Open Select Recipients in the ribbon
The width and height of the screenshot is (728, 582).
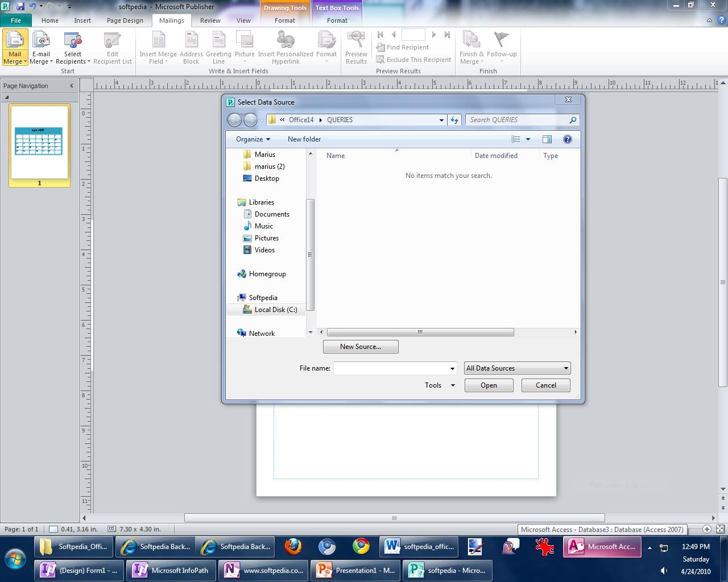(x=72, y=47)
